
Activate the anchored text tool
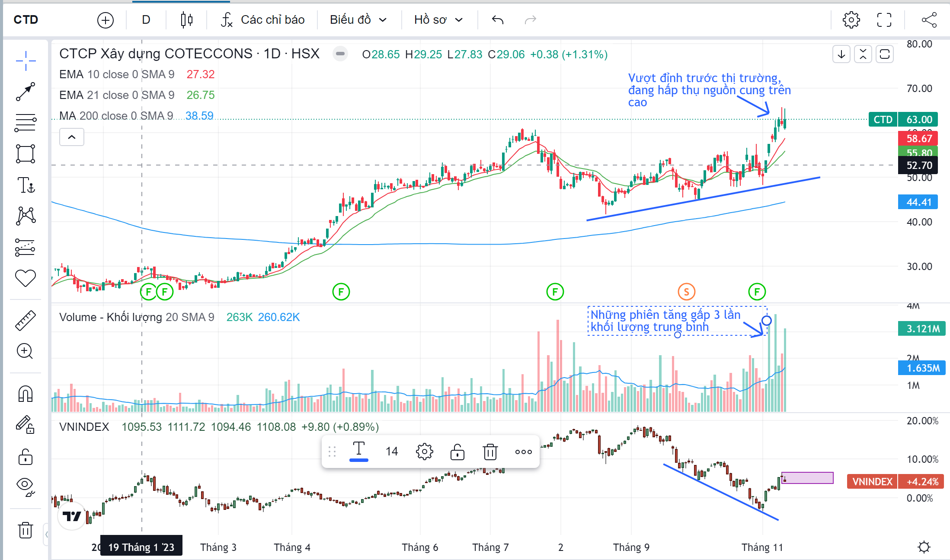(25, 185)
